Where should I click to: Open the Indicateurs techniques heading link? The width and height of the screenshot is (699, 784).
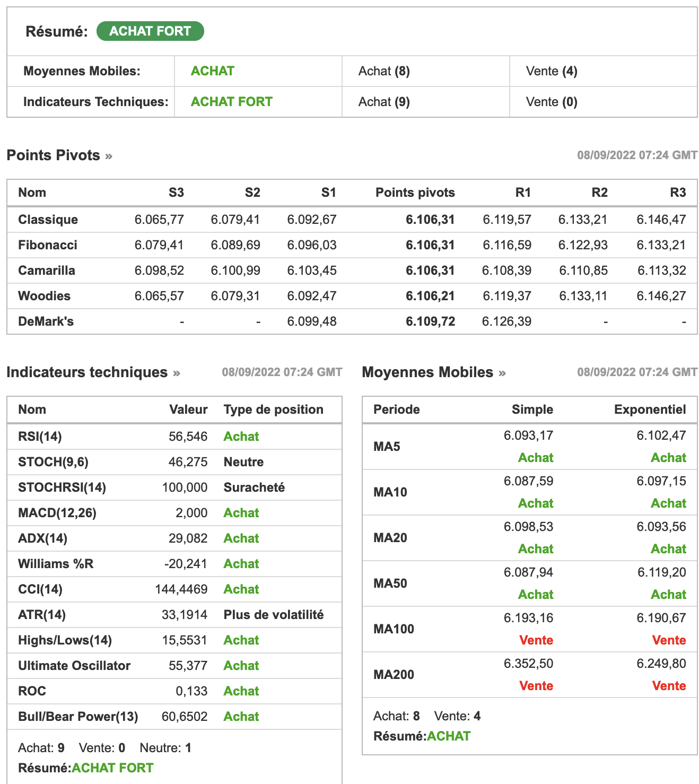coord(87,372)
